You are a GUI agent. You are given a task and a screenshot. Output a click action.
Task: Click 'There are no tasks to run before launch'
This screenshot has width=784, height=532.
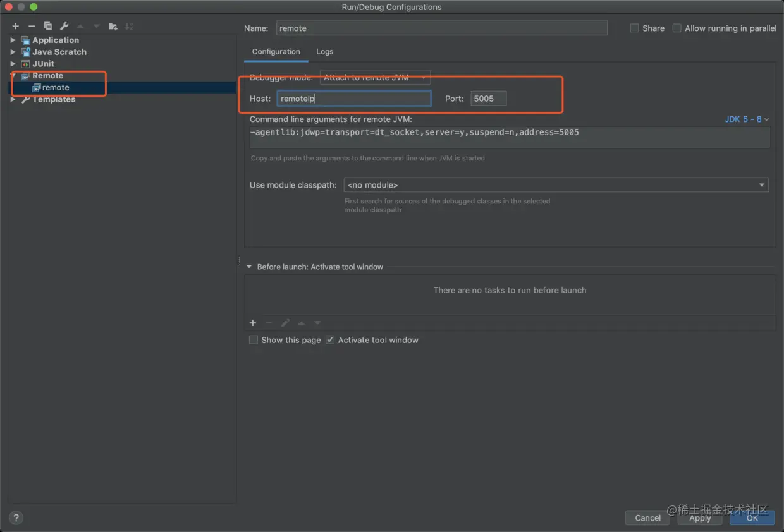tap(510, 290)
